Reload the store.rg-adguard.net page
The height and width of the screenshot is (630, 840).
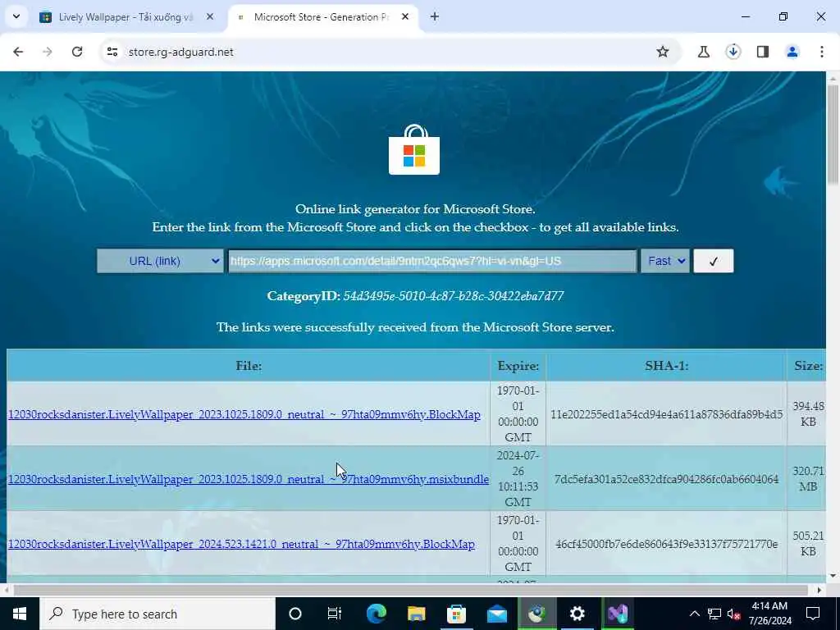(77, 52)
